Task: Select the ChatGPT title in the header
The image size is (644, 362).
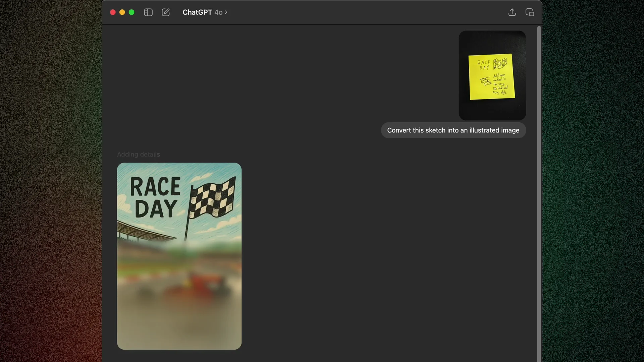Action: [197, 12]
